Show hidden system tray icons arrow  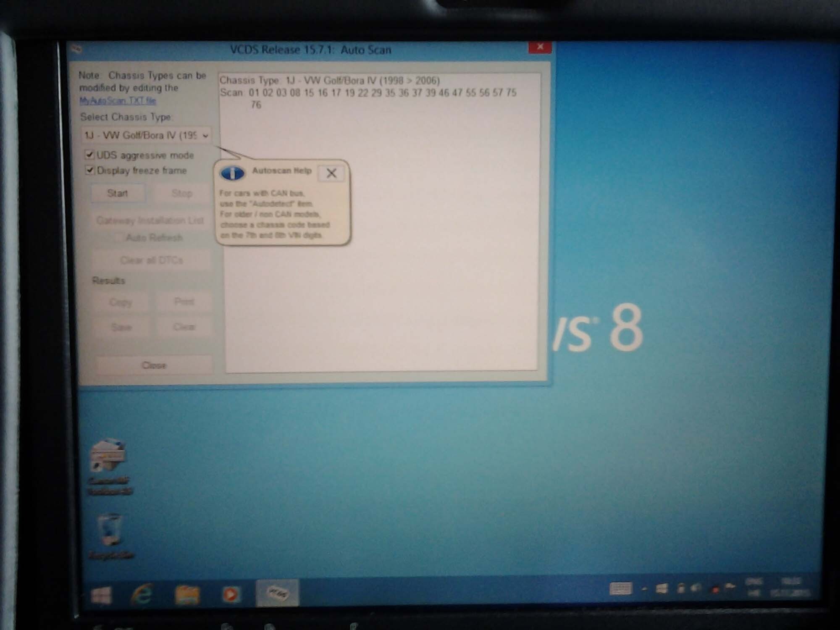pos(644,589)
